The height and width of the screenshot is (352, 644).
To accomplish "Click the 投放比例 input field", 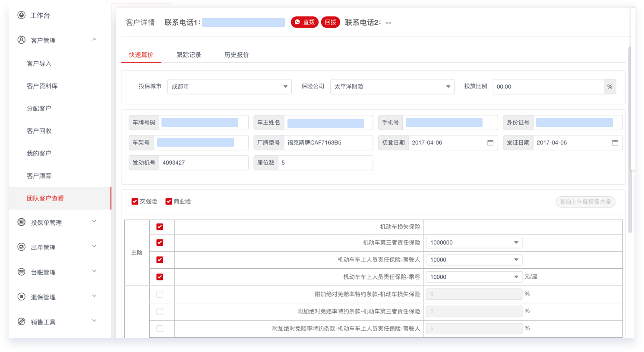I will (x=548, y=87).
